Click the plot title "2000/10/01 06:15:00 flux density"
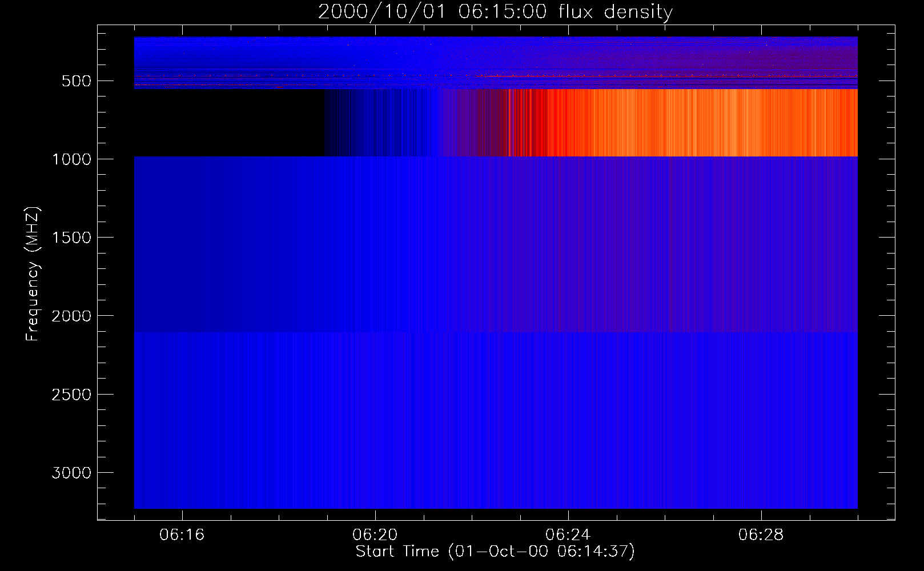This screenshot has height=571, width=924. pyautogui.click(x=495, y=12)
